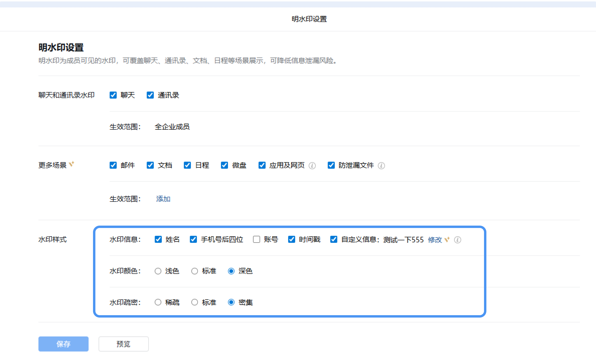Viewport: 596px width, 364px height.
Task: Select 标准 watermark color
Action: point(195,271)
